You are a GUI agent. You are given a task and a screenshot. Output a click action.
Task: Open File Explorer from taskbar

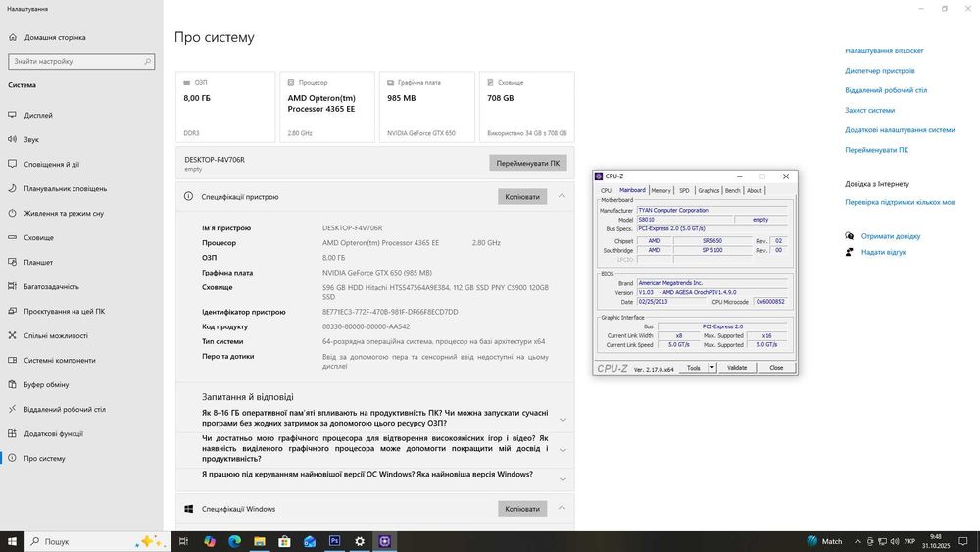tap(260, 541)
